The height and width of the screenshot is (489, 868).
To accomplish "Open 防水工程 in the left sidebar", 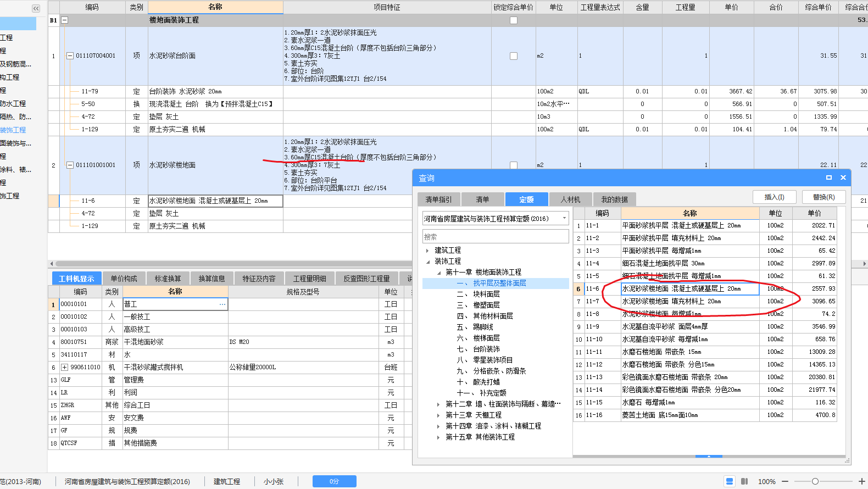I will click(13, 103).
